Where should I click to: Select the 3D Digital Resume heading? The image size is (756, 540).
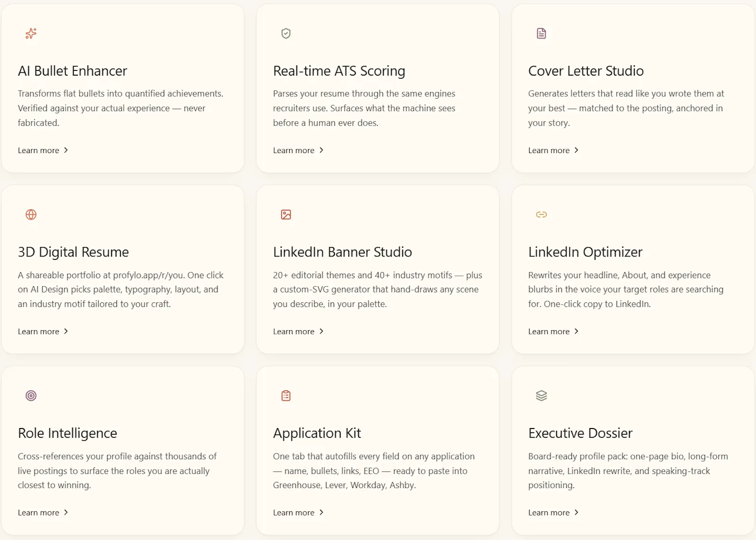(x=73, y=252)
